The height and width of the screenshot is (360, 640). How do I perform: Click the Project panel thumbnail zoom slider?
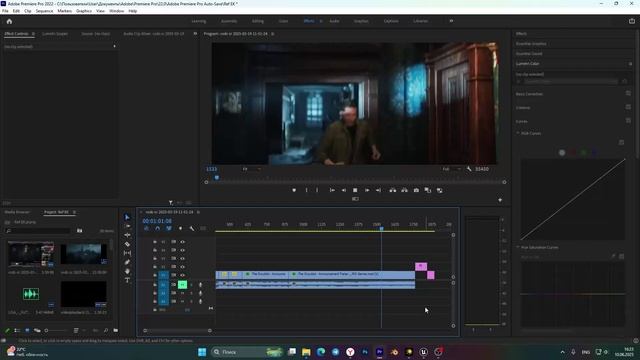56,331
